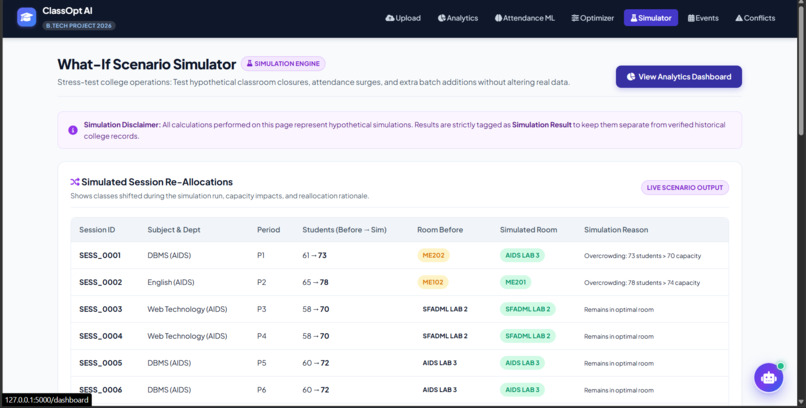
Task: Click the Students (Before → Sim) column header
Action: [344, 230]
